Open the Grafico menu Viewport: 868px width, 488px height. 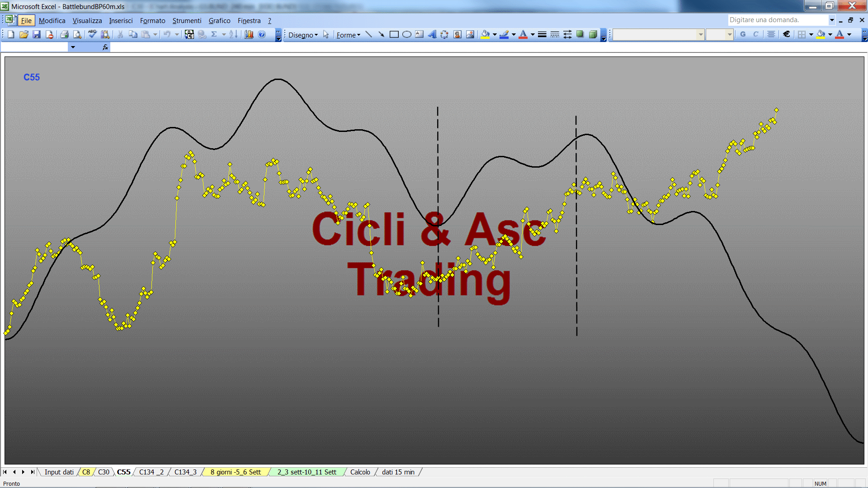click(219, 21)
